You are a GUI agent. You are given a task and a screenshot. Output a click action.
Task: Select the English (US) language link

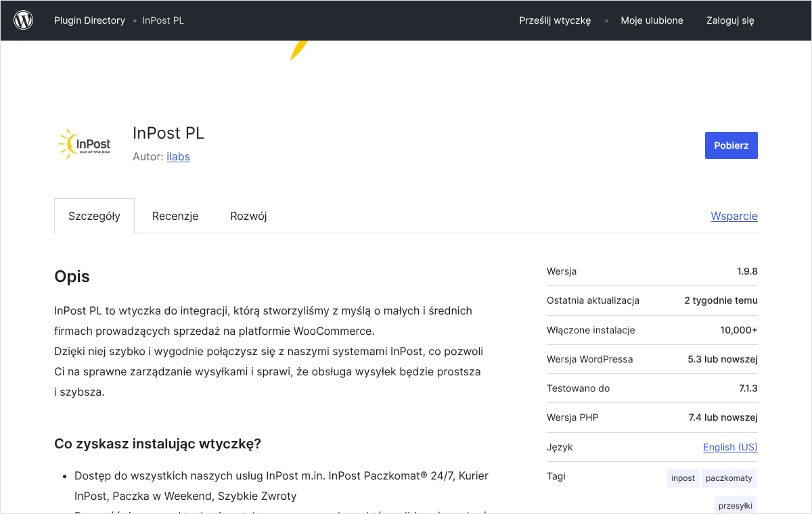(x=730, y=447)
